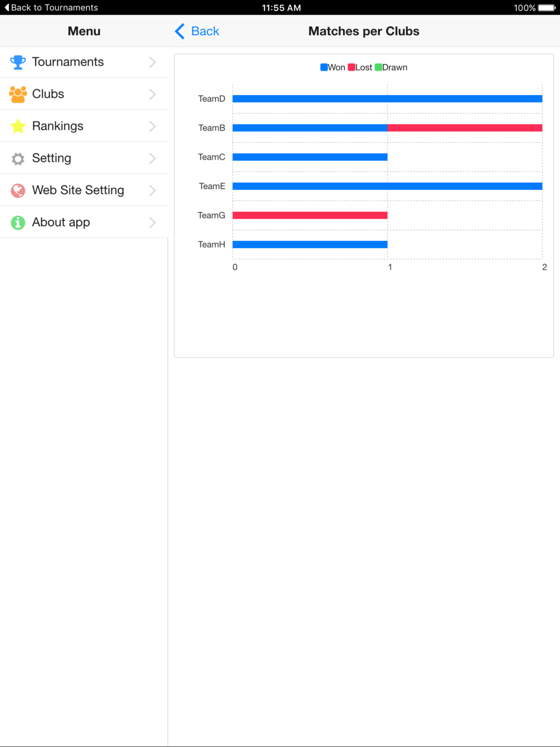Tap the blue back chevron icon
Viewport: 560px width, 747px height.
[180, 31]
